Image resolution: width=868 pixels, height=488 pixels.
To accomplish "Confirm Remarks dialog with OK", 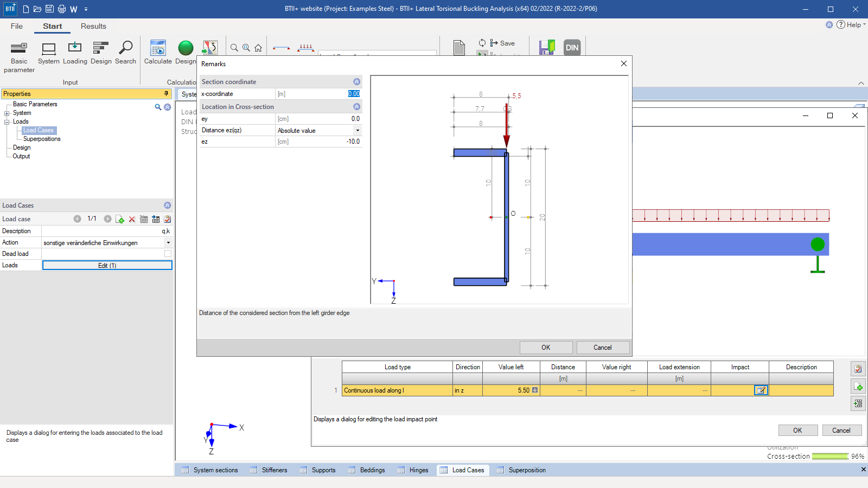I will 546,348.
